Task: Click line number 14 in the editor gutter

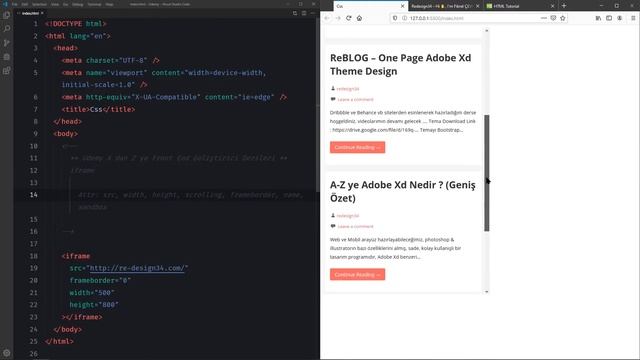Action: click(x=33, y=195)
